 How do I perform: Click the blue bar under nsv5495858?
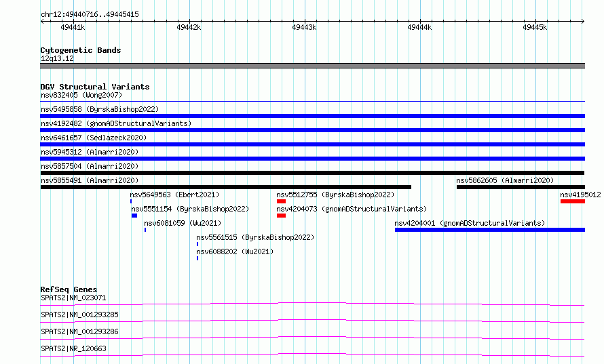point(312,116)
